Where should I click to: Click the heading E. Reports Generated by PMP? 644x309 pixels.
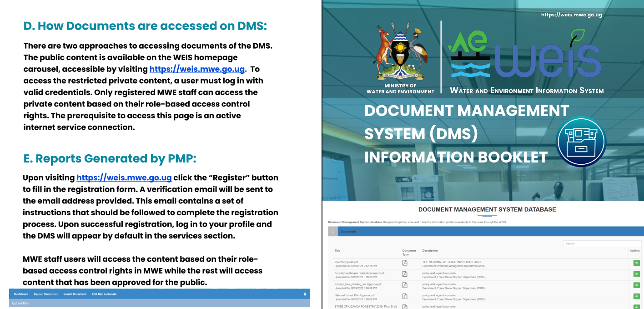[110, 159]
